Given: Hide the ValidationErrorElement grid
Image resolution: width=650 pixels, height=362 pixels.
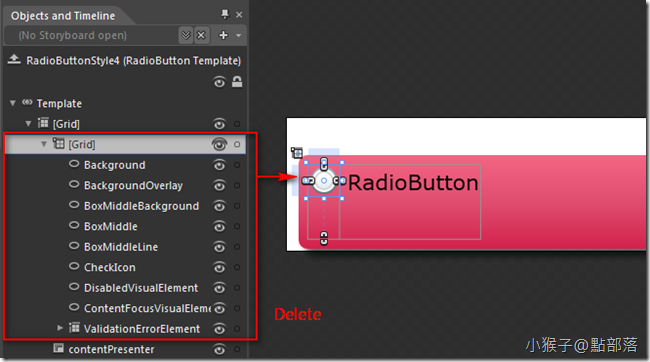Looking at the screenshot, I should [x=219, y=329].
